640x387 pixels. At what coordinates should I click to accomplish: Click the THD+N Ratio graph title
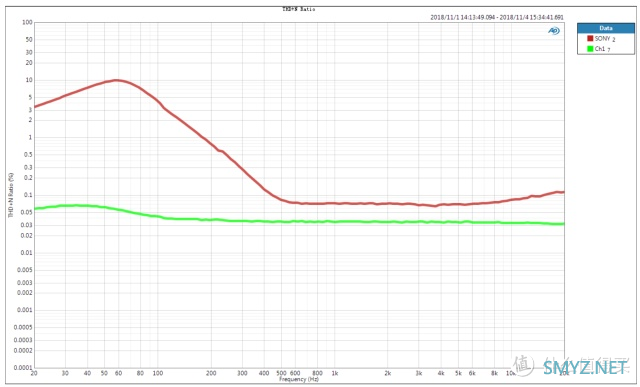tap(299, 9)
